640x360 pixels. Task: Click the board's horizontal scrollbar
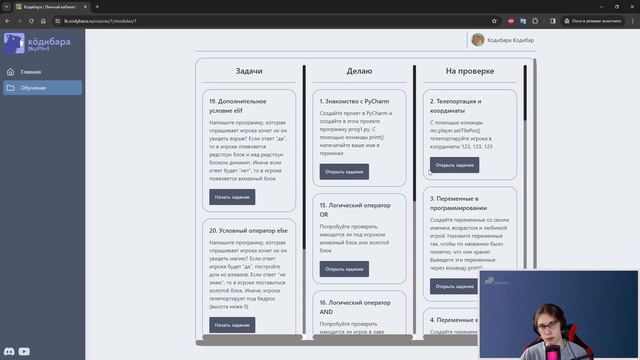point(339,343)
